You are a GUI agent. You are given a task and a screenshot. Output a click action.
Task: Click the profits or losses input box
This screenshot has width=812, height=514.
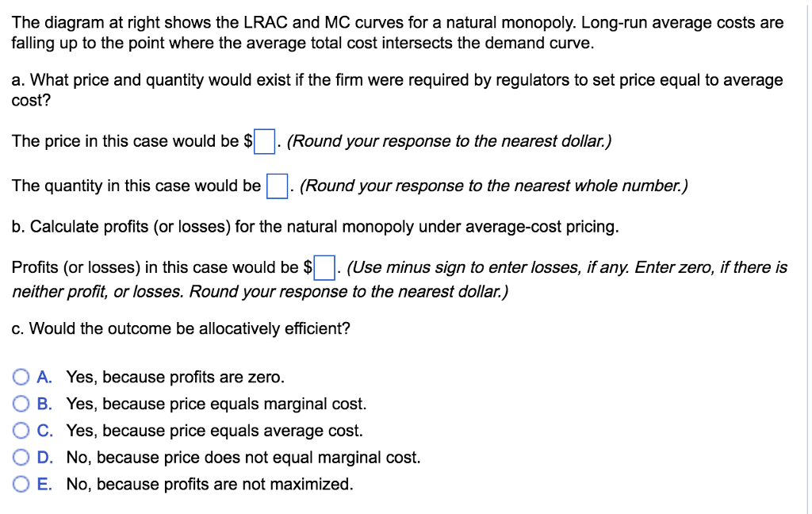(324, 267)
